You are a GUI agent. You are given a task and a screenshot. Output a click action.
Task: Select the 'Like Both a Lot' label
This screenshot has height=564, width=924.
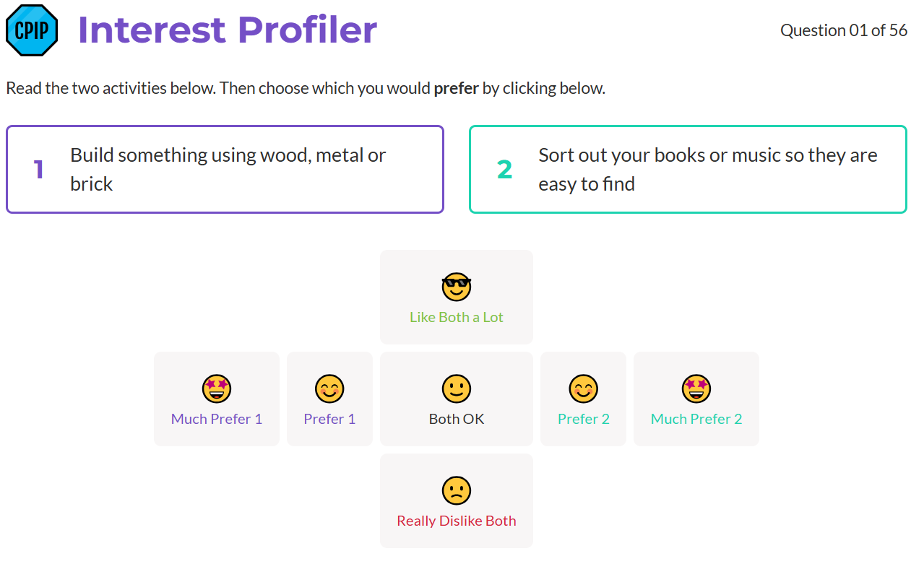tap(457, 317)
